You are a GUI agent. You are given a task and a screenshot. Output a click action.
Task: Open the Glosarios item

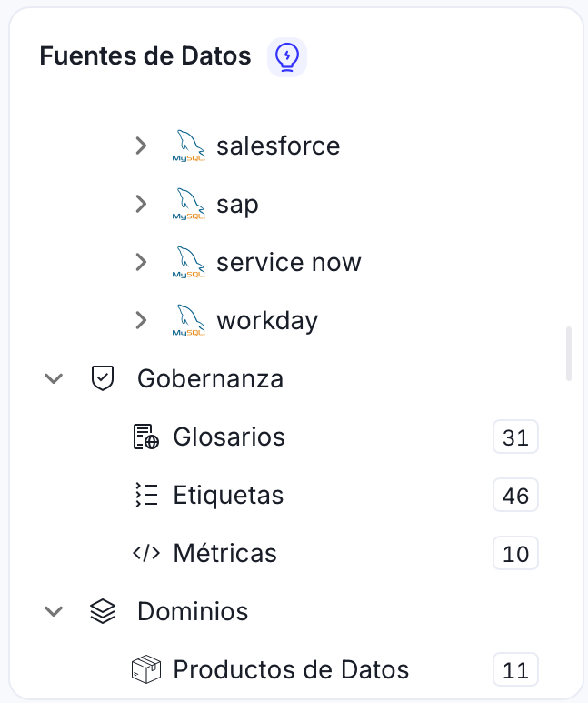pyautogui.click(x=229, y=437)
